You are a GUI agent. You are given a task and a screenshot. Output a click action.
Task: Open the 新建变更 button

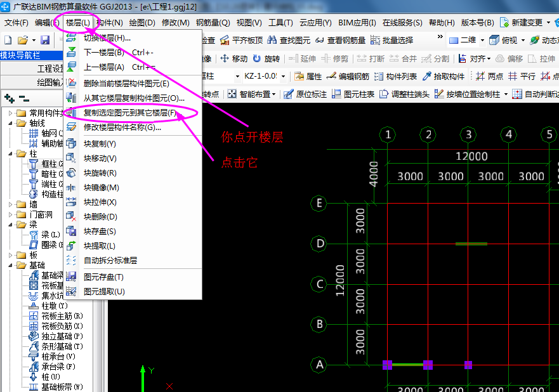(521, 22)
